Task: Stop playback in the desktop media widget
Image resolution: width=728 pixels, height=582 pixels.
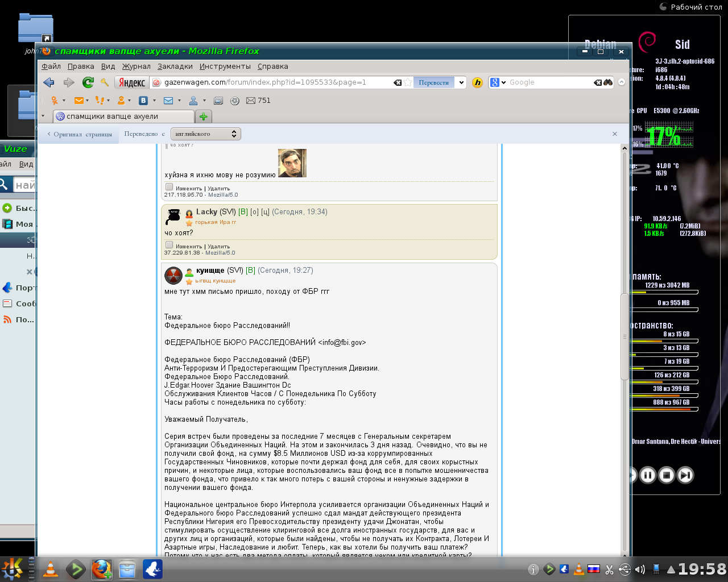Action: 667,475
